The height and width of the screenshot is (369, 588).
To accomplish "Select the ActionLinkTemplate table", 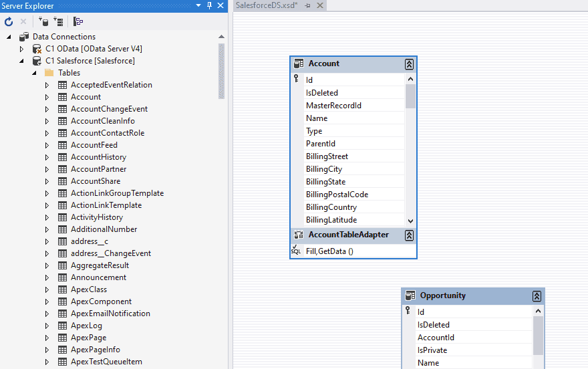I will coord(106,205).
